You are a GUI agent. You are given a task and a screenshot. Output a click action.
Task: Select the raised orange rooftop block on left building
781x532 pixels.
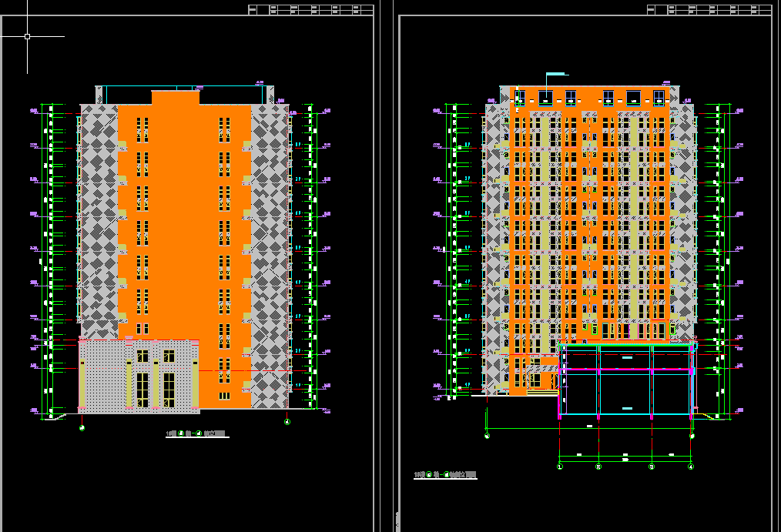point(176,97)
